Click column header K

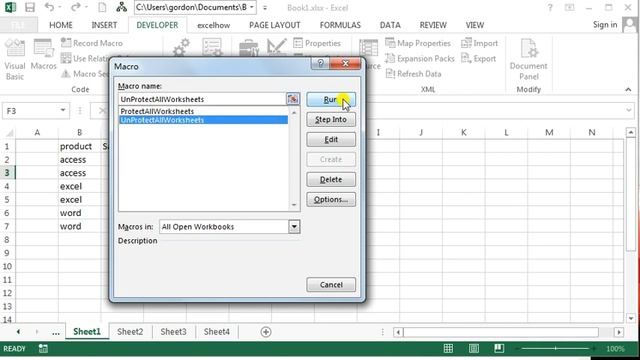click(464, 132)
